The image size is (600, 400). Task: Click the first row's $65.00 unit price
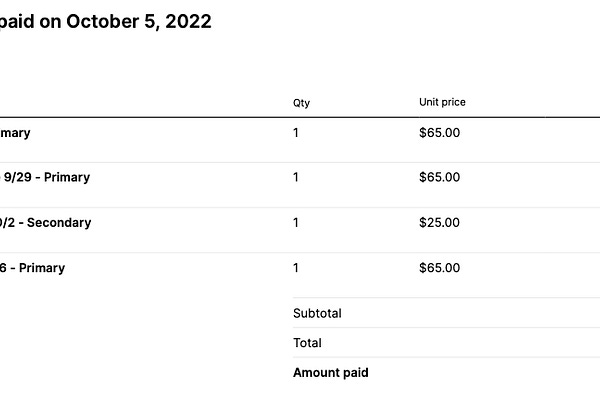439,132
